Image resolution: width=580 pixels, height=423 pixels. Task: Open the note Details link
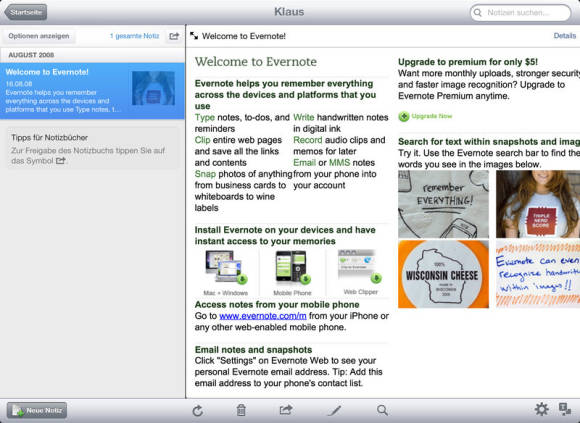[x=564, y=35]
